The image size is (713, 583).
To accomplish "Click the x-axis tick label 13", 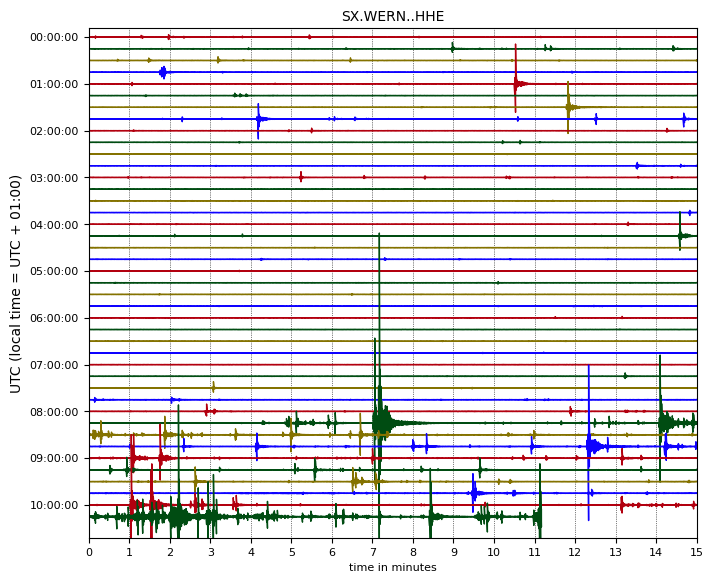I will 616,553.
